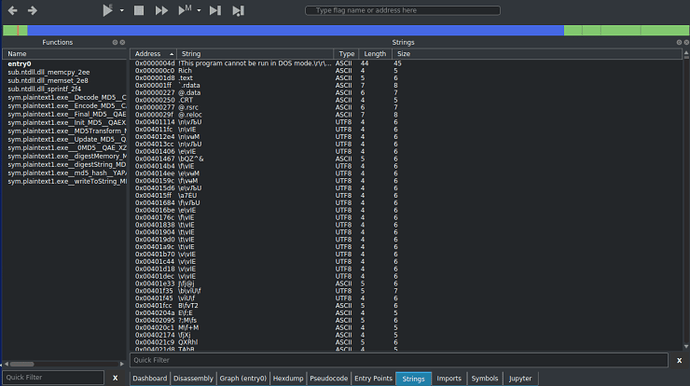Select the DOS mode string row
This screenshot has height=386, width=690.
point(406,63)
